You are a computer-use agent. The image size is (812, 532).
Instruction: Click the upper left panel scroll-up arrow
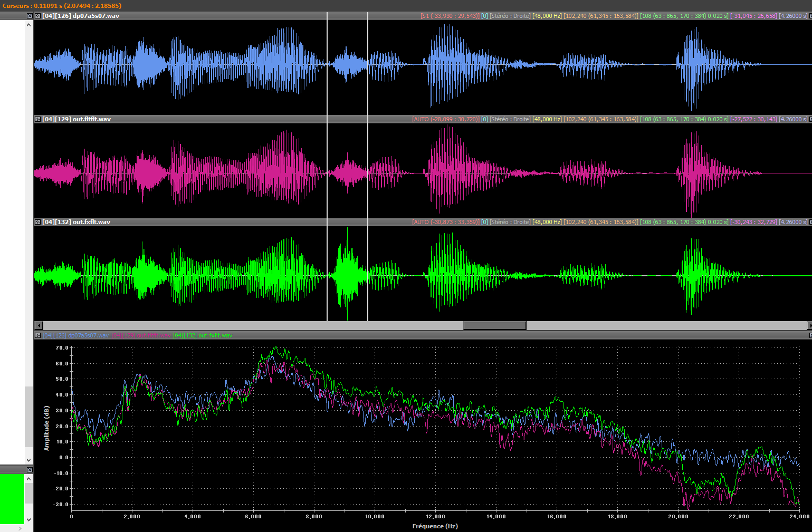pyautogui.click(x=29, y=25)
